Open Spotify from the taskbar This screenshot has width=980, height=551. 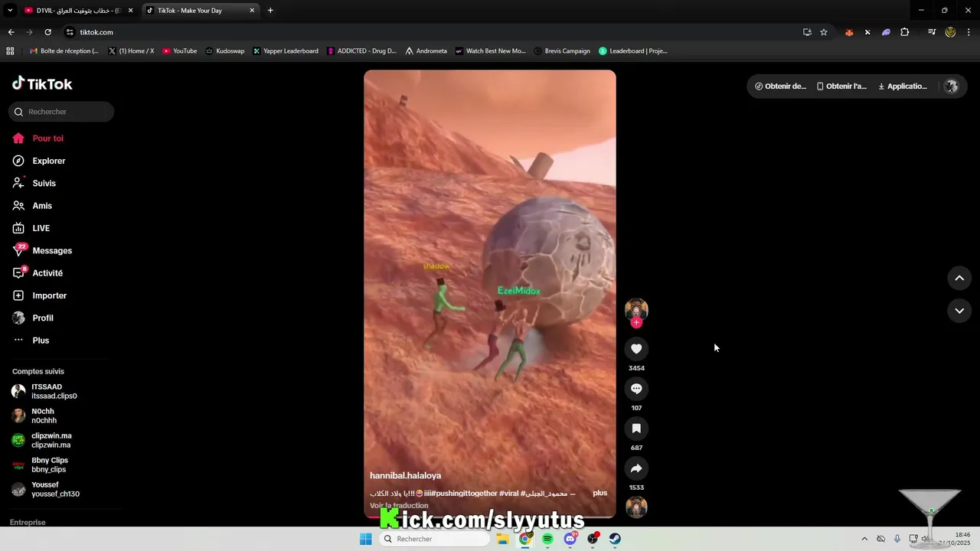click(x=547, y=539)
